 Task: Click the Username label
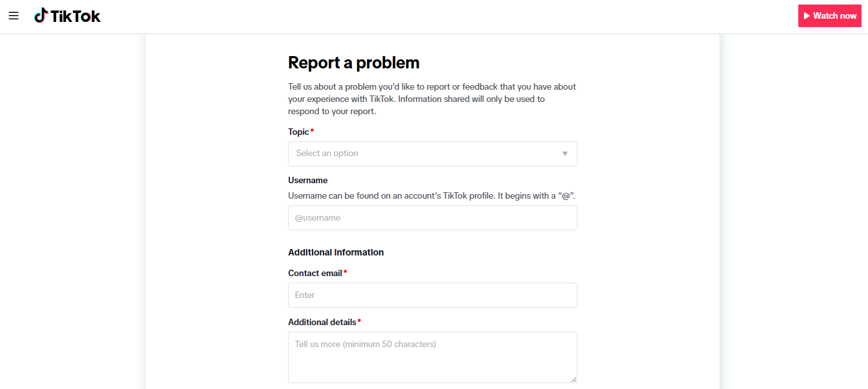click(x=308, y=180)
